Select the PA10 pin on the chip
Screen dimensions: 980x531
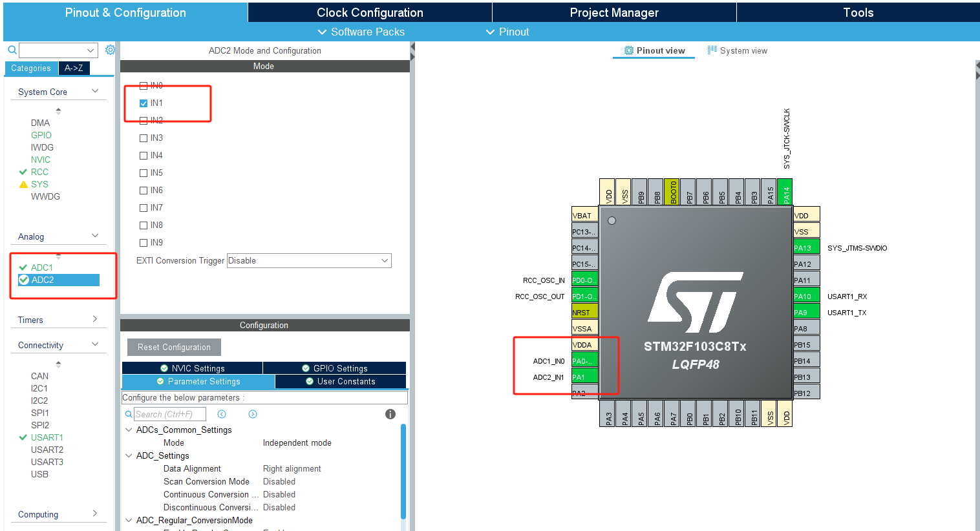pos(807,296)
